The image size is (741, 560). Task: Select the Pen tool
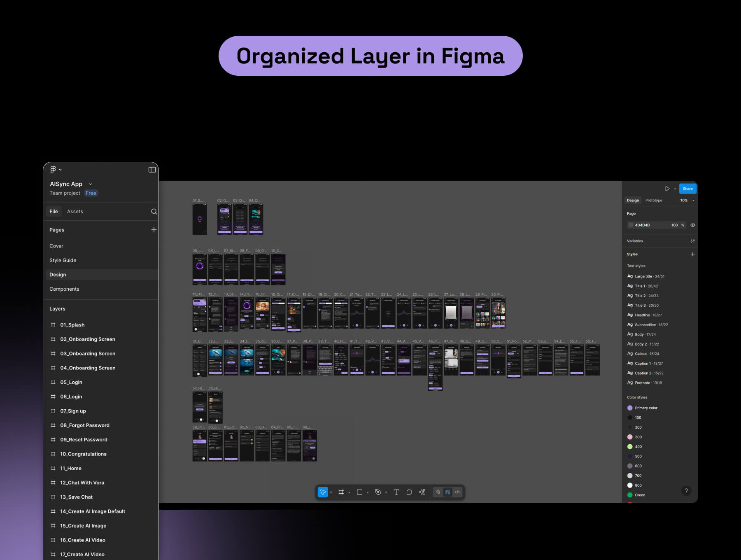378,492
